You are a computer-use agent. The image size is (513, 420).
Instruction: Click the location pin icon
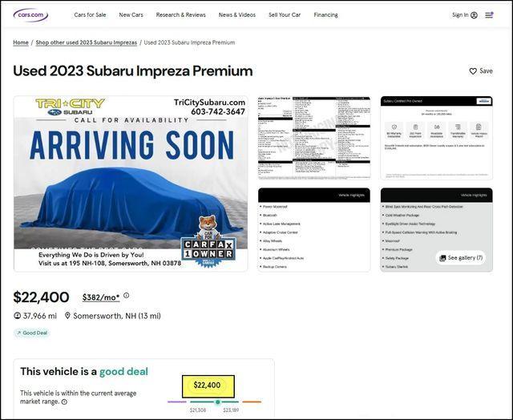click(67, 316)
